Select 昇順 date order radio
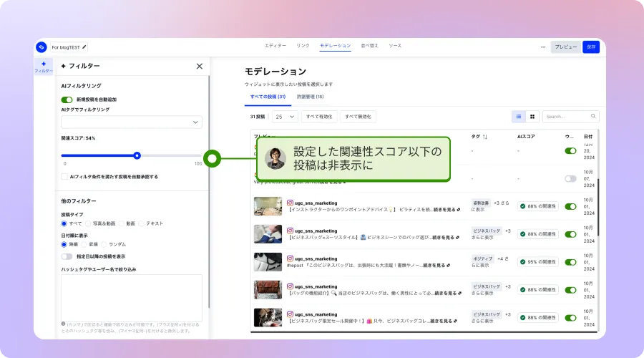Image resolution: width=644 pixels, height=358 pixels. tap(84, 245)
